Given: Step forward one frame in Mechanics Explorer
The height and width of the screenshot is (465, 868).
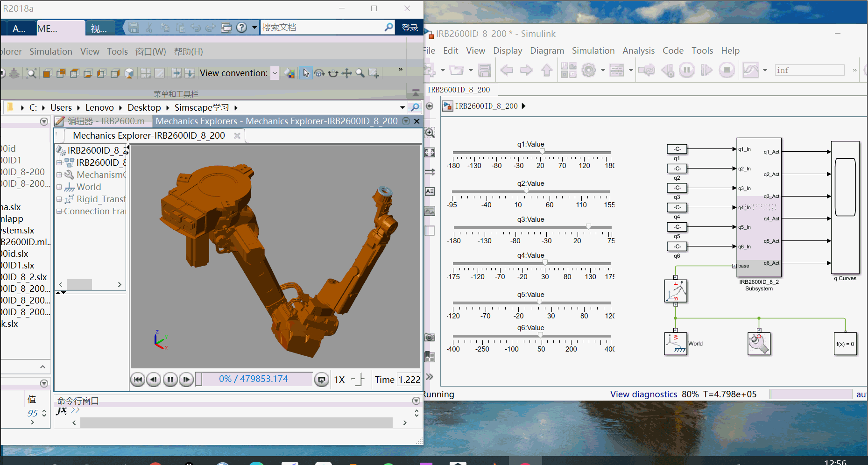Looking at the screenshot, I should coord(186,380).
